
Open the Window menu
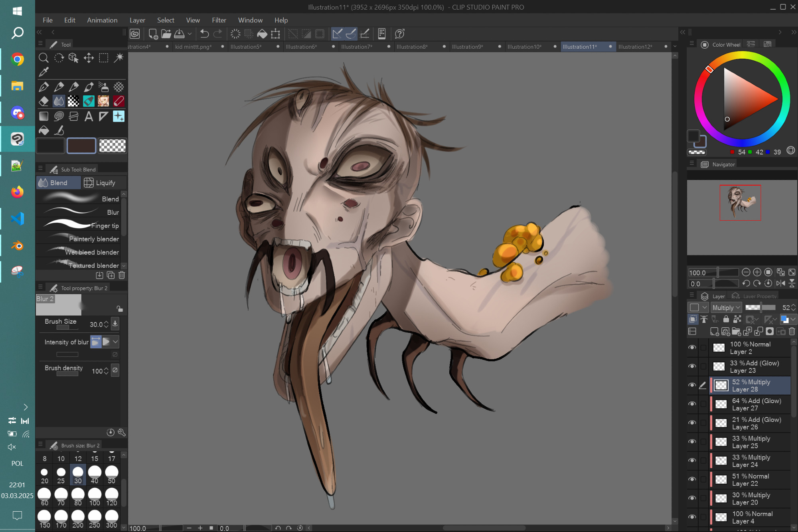(250, 20)
